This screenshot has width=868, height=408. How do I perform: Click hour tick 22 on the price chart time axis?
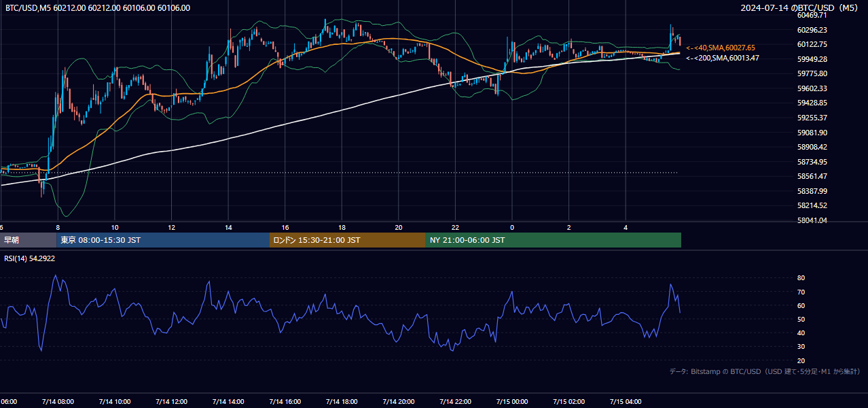coord(456,228)
